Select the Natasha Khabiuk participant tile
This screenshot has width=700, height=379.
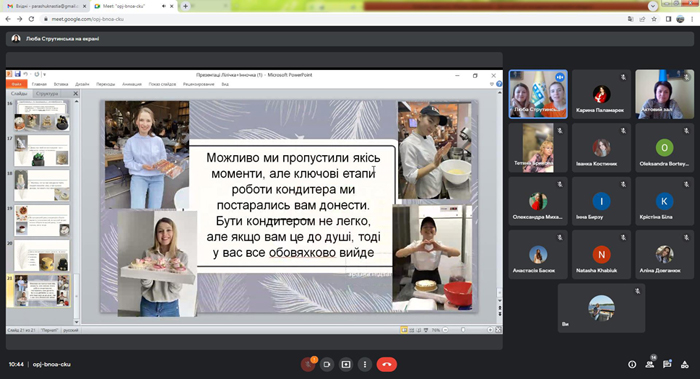click(601, 254)
